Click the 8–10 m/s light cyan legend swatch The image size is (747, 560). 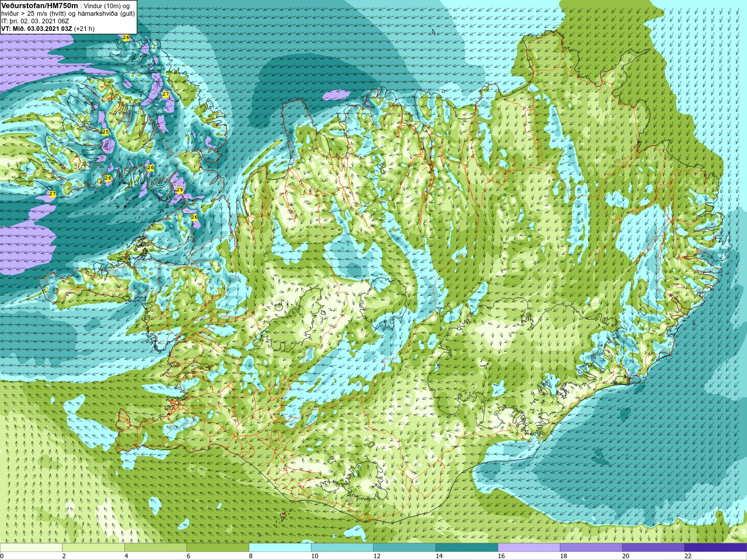point(280,548)
